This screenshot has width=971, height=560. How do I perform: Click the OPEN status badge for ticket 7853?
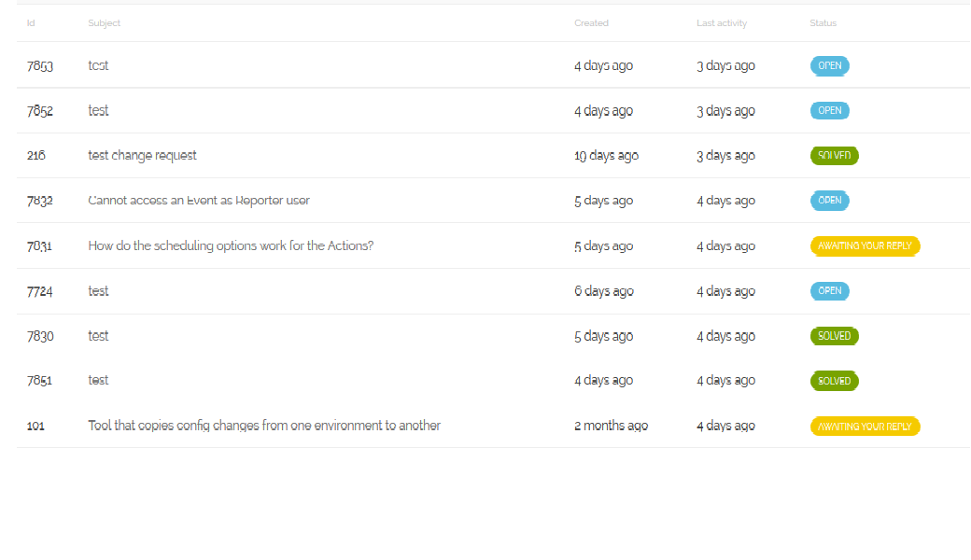point(829,66)
